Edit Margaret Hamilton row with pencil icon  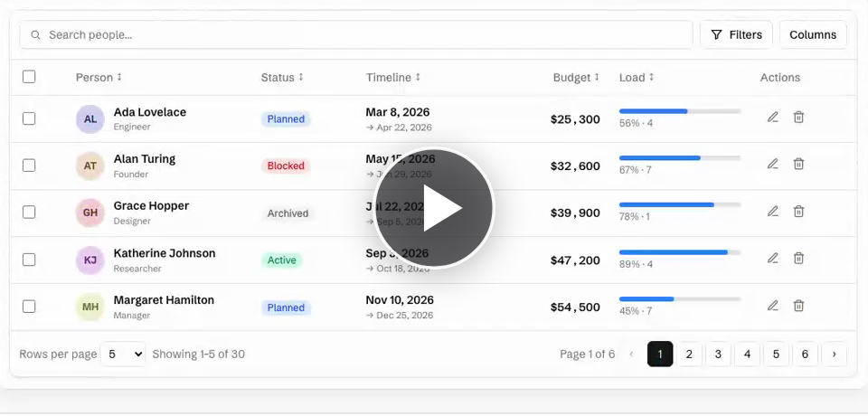[773, 306]
